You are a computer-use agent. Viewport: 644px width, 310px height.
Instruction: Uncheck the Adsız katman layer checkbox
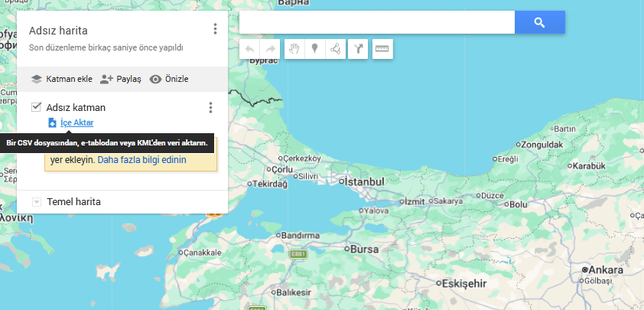point(36,107)
